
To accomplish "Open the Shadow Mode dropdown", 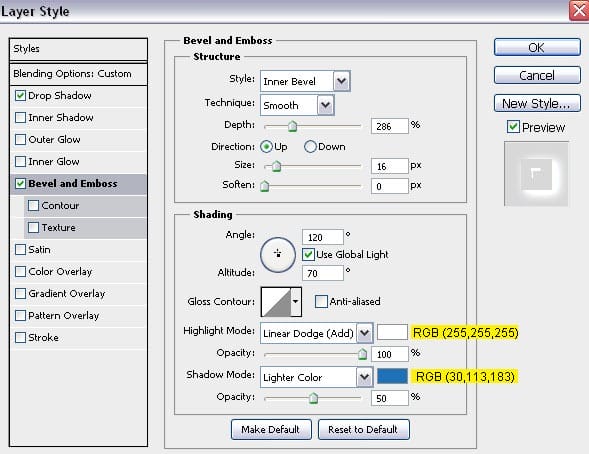I will (x=316, y=377).
